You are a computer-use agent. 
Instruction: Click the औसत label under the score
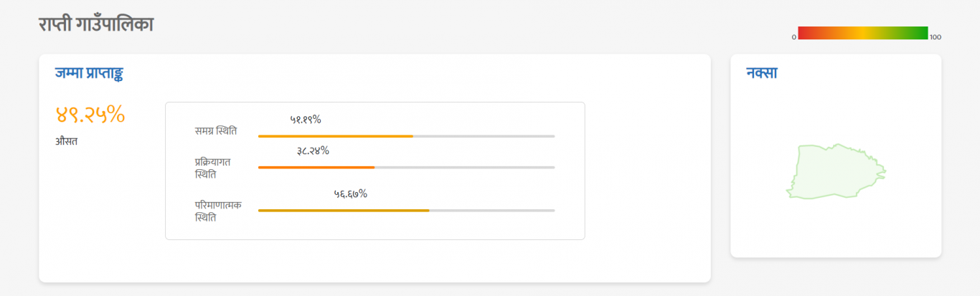[66, 141]
